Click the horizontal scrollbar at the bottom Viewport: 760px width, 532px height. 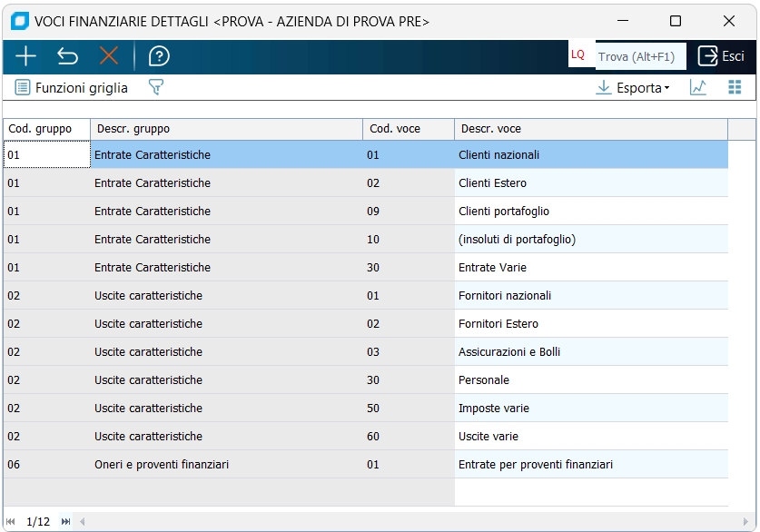click(x=409, y=522)
